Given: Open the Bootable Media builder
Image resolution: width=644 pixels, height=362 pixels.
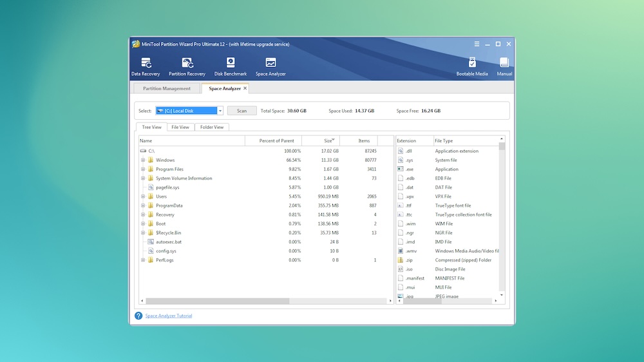Looking at the screenshot, I should tap(472, 66).
